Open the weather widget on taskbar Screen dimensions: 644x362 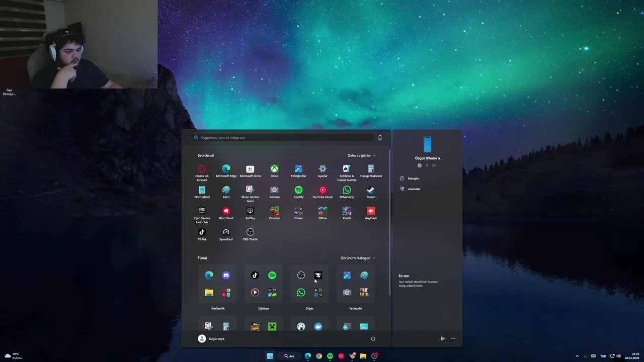click(13, 356)
